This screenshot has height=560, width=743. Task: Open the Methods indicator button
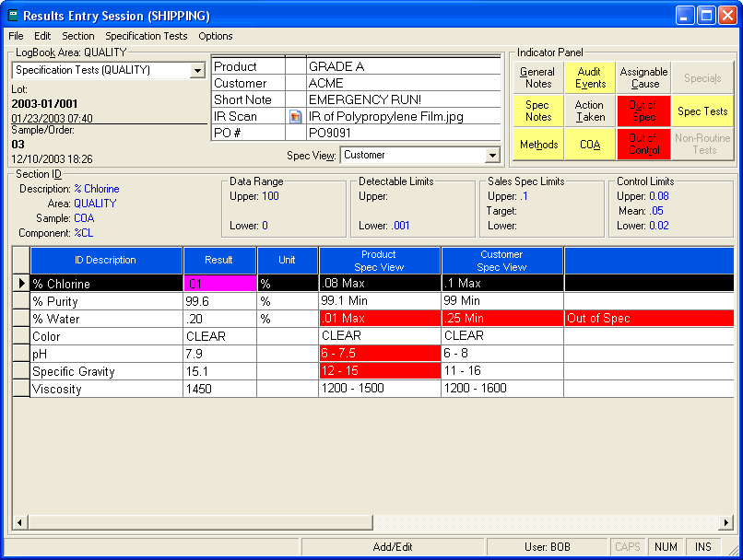(x=538, y=144)
